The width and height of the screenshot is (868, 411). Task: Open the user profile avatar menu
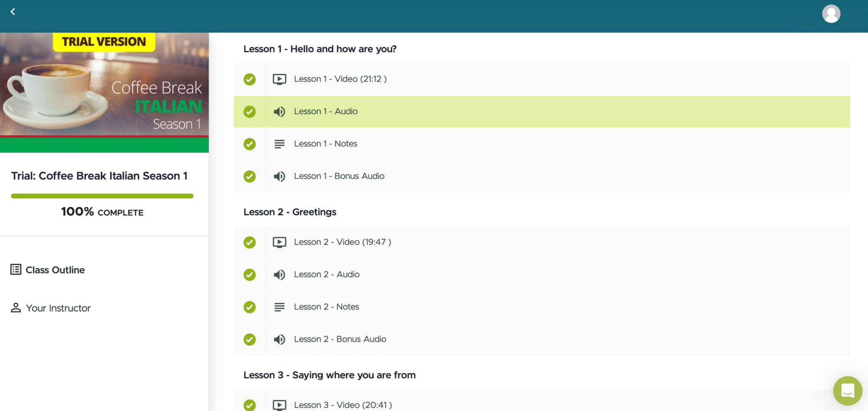[x=831, y=14]
